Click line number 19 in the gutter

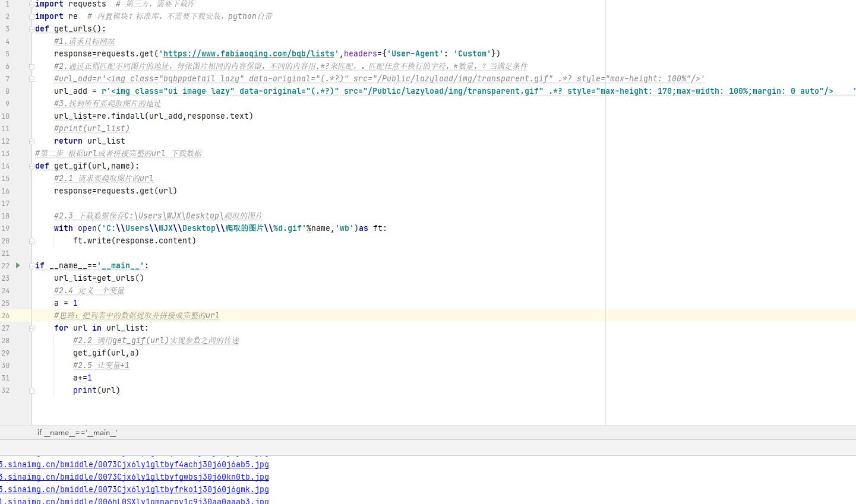tap(5, 228)
